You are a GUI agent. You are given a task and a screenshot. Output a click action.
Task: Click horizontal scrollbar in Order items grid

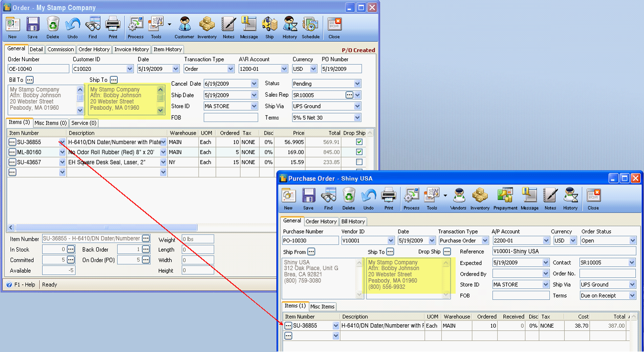[x=106, y=228]
